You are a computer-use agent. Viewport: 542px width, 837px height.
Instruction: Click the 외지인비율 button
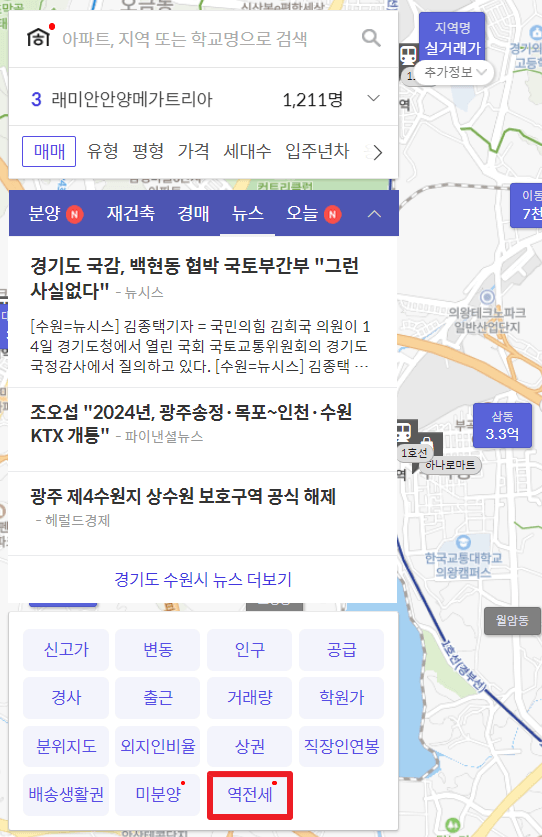pyautogui.click(x=158, y=746)
